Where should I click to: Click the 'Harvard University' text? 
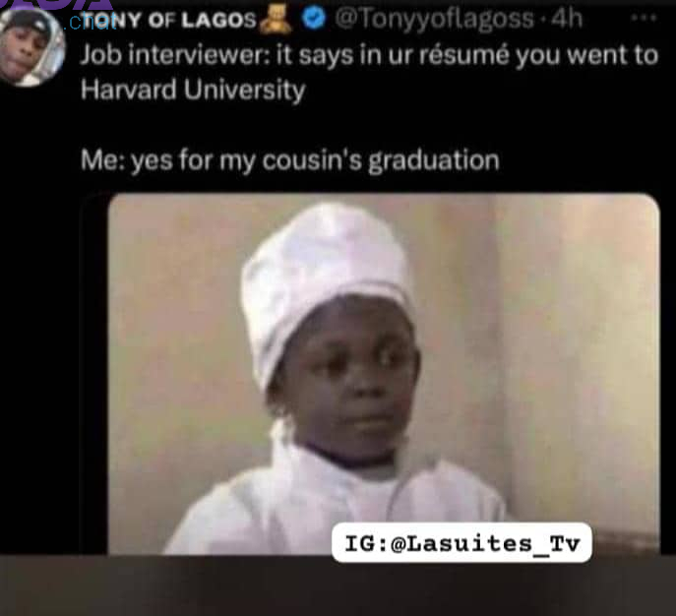193,91
